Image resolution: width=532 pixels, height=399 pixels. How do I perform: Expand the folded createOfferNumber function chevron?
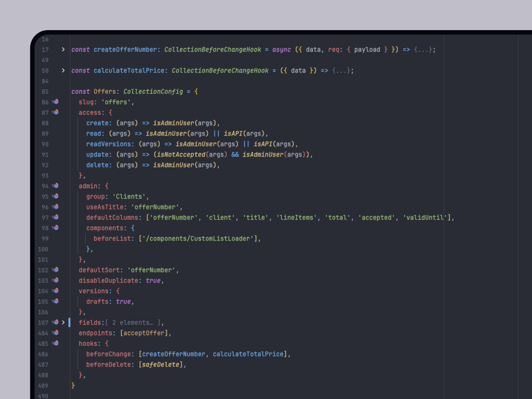click(x=63, y=49)
